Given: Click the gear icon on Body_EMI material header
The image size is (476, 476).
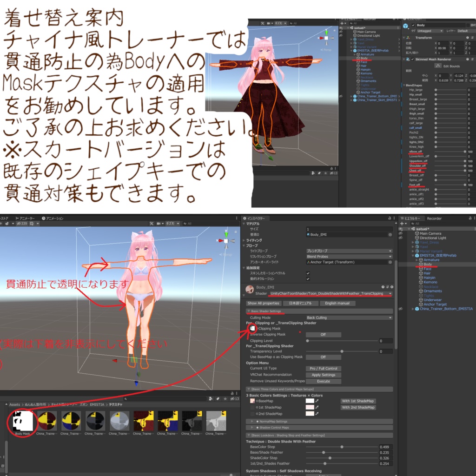Looking at the screenshot, I should tap(391, 287).
